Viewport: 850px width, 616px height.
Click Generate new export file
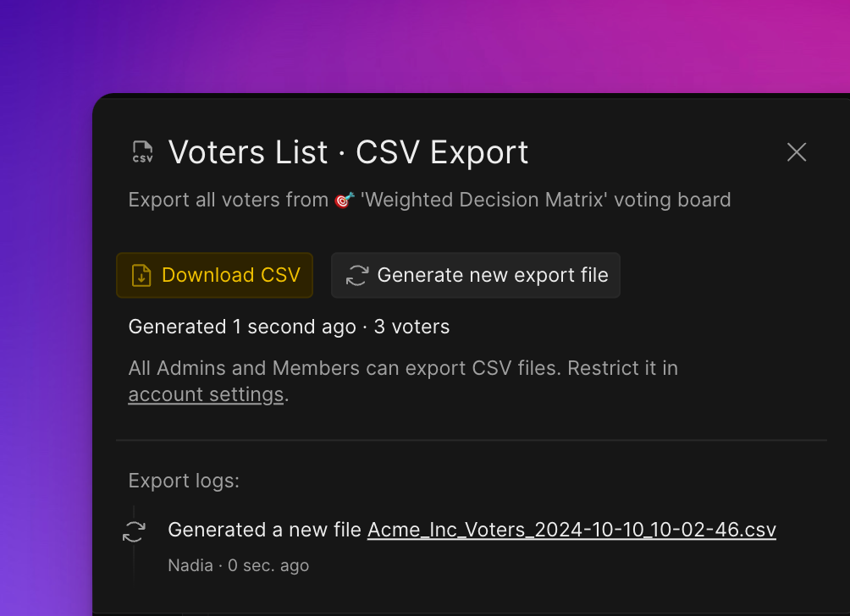tap(476, 275)
